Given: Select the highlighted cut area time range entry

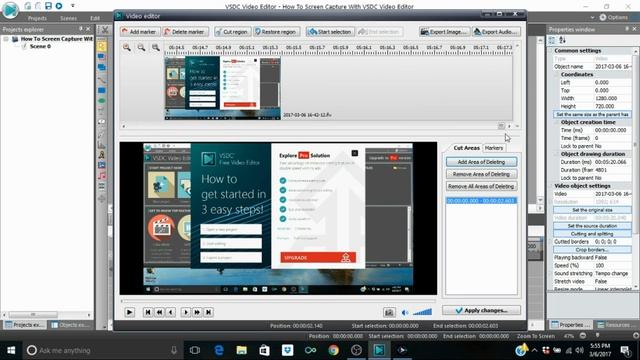Looking at the screenshot, I should 481,200.
